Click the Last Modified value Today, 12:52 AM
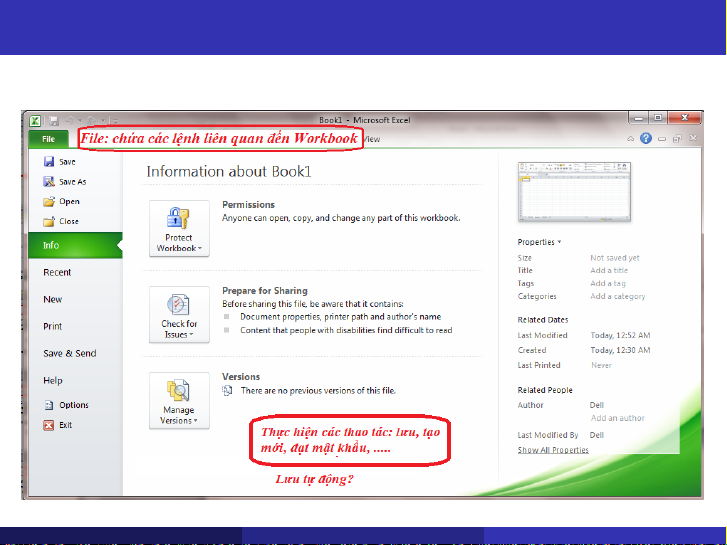 pyautogui.click(x=620, y=335)
